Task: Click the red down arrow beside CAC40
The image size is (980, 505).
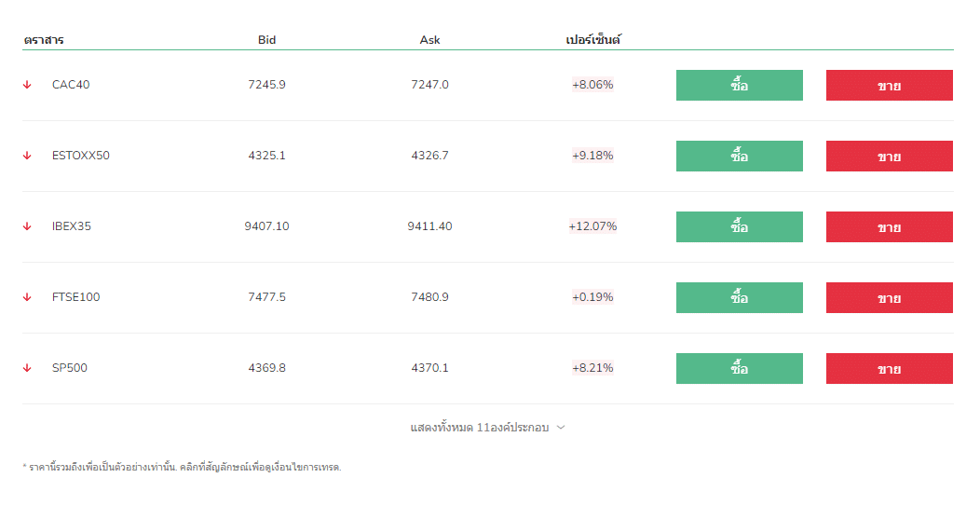Action: 27,85
